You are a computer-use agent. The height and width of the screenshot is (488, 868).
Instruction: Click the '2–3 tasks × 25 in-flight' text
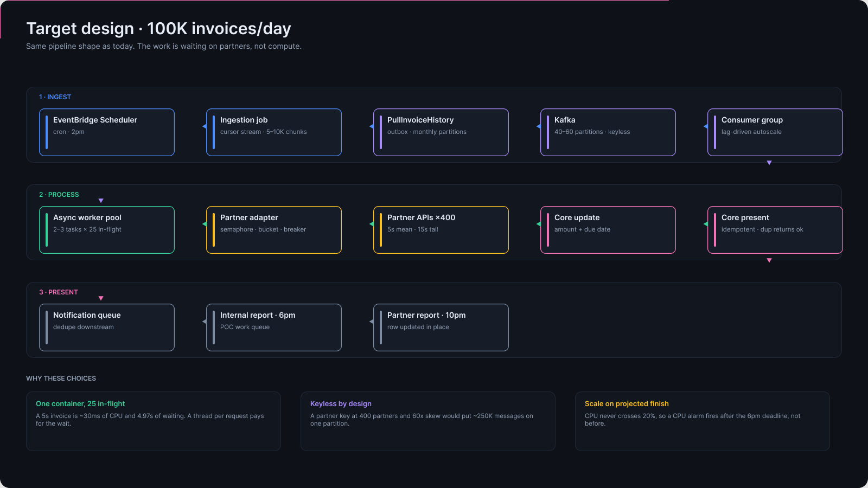pos(87,229)
